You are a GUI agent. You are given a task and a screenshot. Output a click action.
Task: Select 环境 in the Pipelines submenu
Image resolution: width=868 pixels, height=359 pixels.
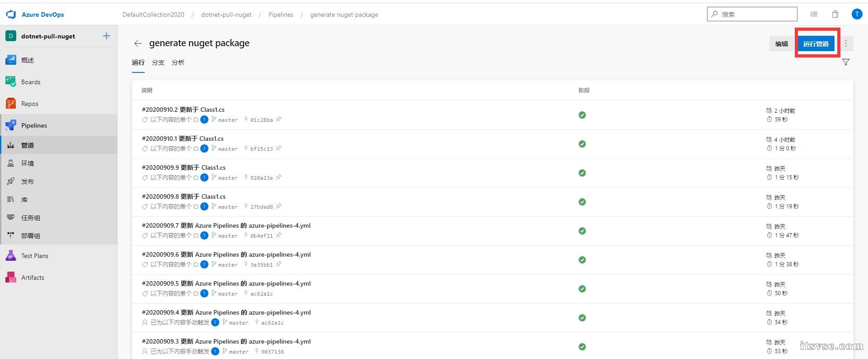tap(59, 163)
